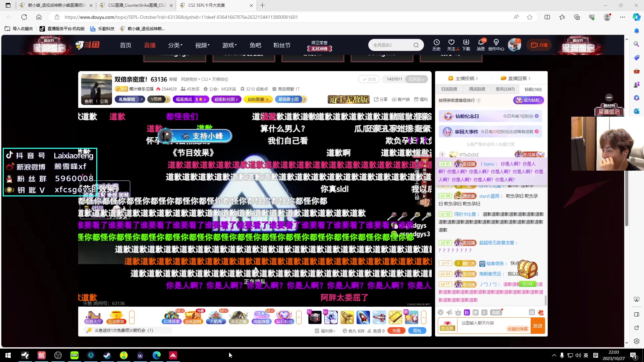Open the floating treasure chest in chat

(x=527, y=269)
